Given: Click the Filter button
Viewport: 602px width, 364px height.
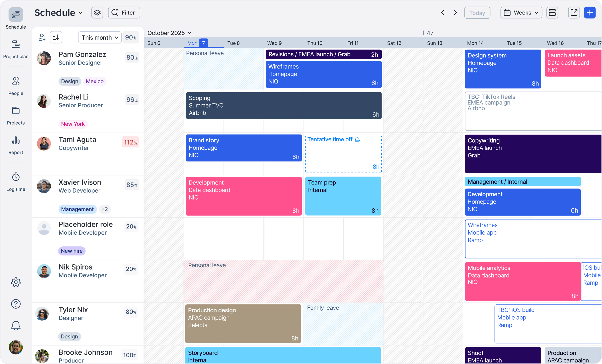Looking at the screenshot, I should tap(124, 13).
